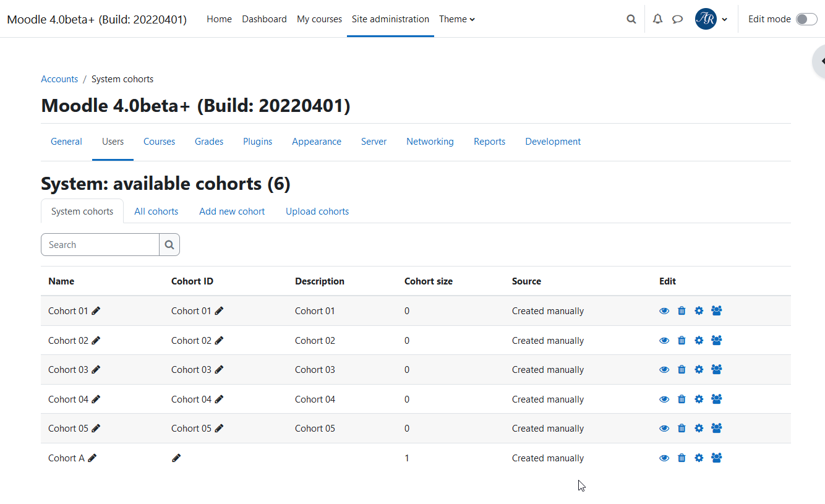Viewport: 825px width, 504px height.
Task: Assign members icon for Cohort 02
Action: [x=717, y=341]
